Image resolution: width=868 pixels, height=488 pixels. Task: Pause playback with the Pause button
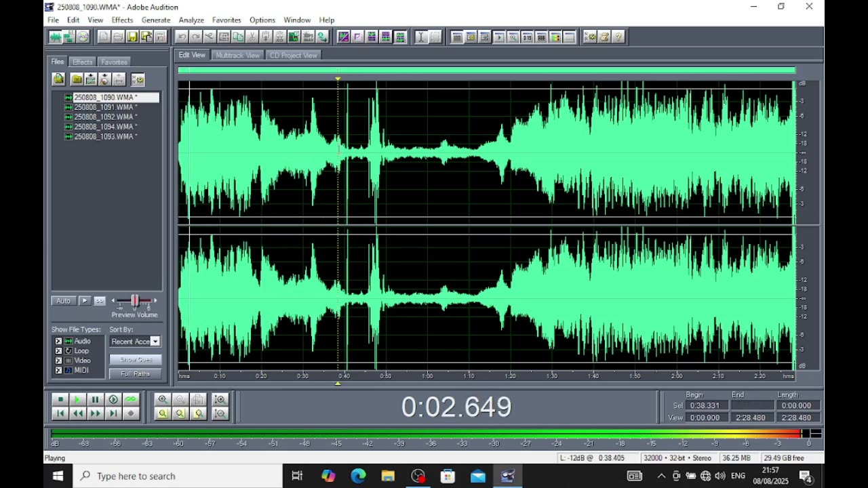pyautogui.click(x=96, y=400)
